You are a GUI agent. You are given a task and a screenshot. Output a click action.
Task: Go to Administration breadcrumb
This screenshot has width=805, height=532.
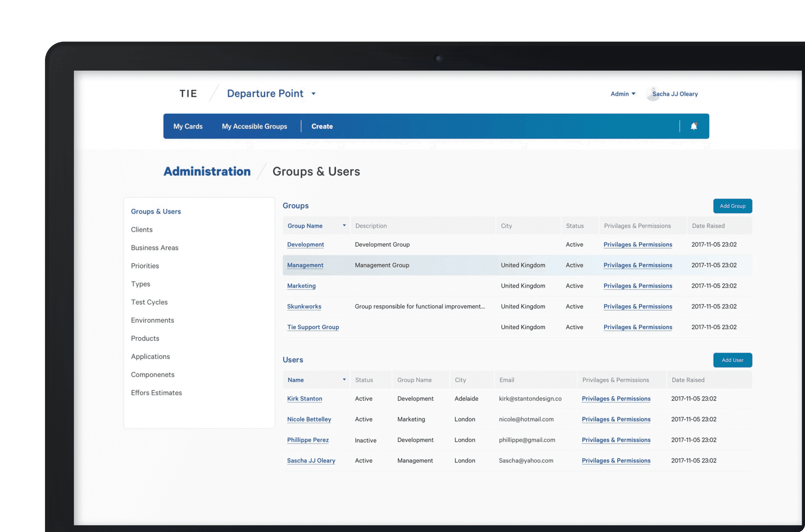click(x=207, y=171)
